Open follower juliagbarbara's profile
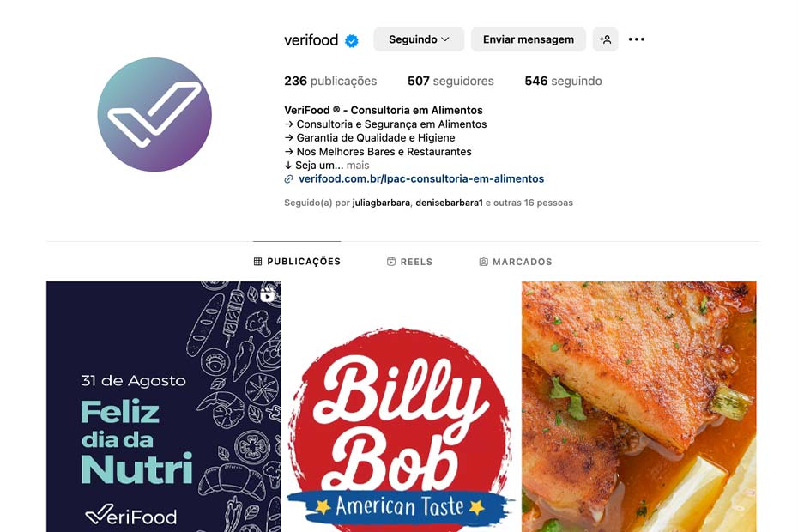 pos(381,203)
